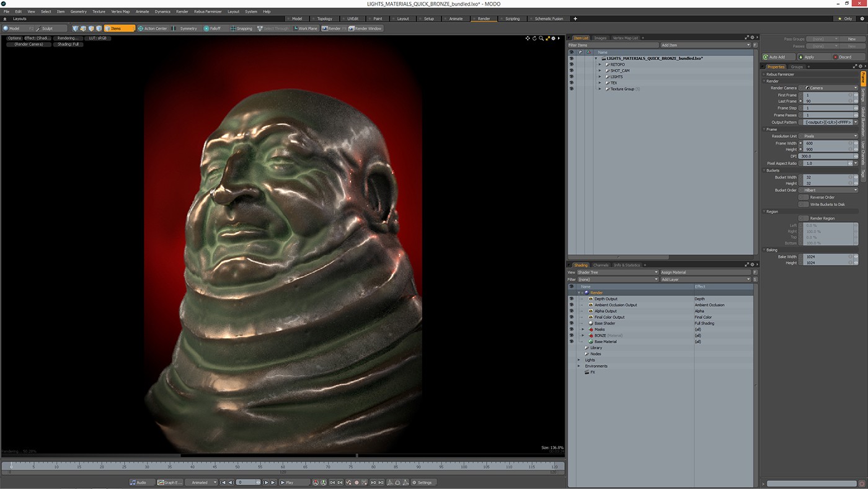Step to next frame
The height and width of the screenshot is (489, 868).
pos(267,482)
